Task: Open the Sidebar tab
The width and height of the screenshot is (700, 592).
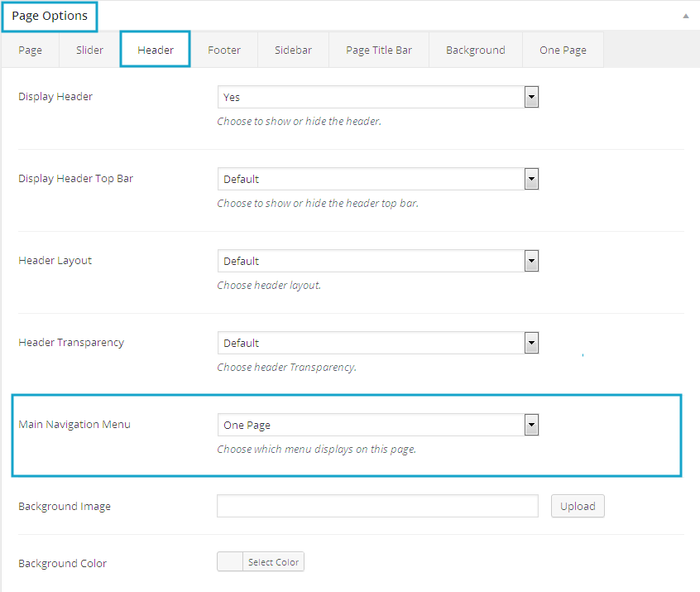Action: [x=293, y=50]
